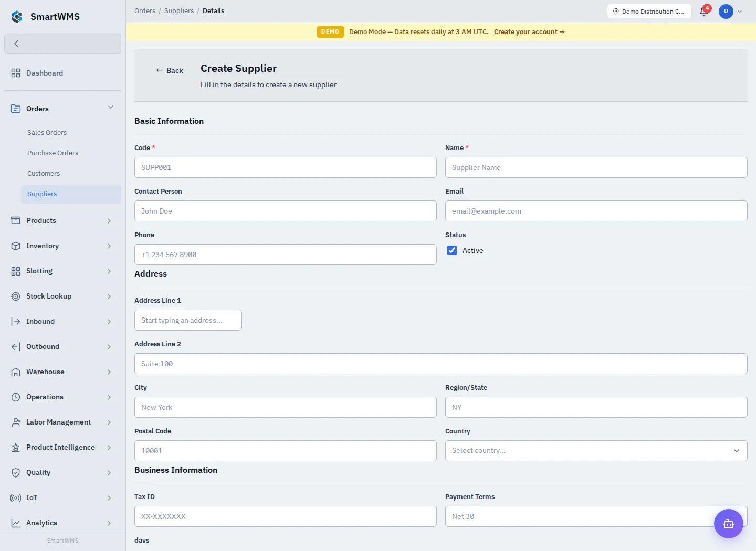Go to Suppliers breadcrumb link
The height and width of the screenshot is (551, 756).
(179, 10)
